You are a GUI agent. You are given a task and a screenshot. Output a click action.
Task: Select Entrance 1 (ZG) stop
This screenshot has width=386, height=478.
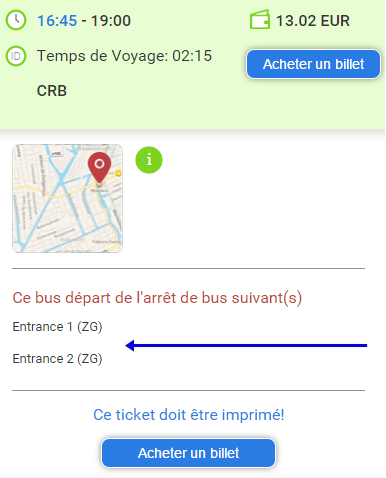pyautogui.click(x=57, y=327)
